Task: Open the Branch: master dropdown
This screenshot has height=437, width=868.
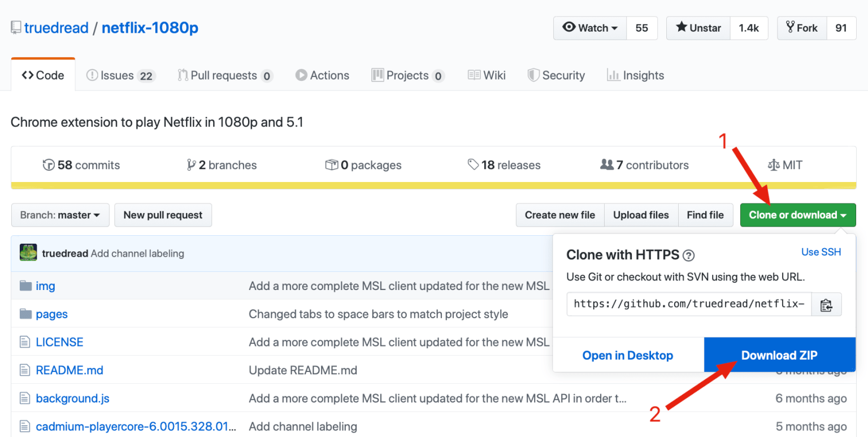Action: coord(60,215)
